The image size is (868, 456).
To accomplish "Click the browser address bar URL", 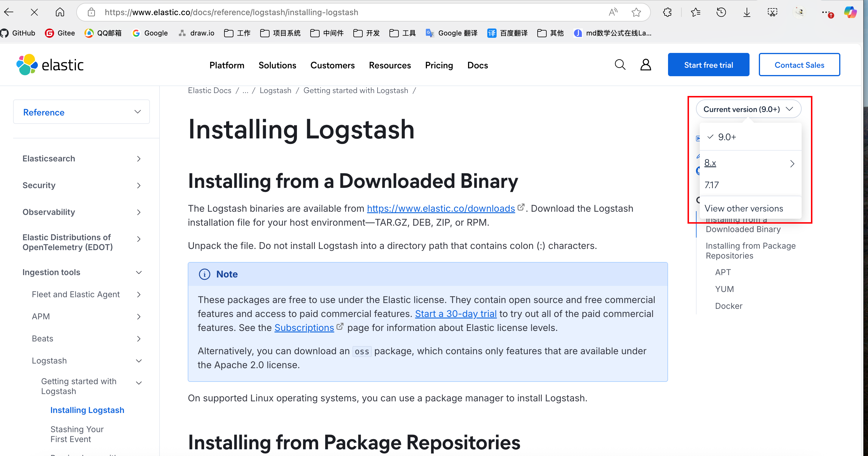I will 231,13.
